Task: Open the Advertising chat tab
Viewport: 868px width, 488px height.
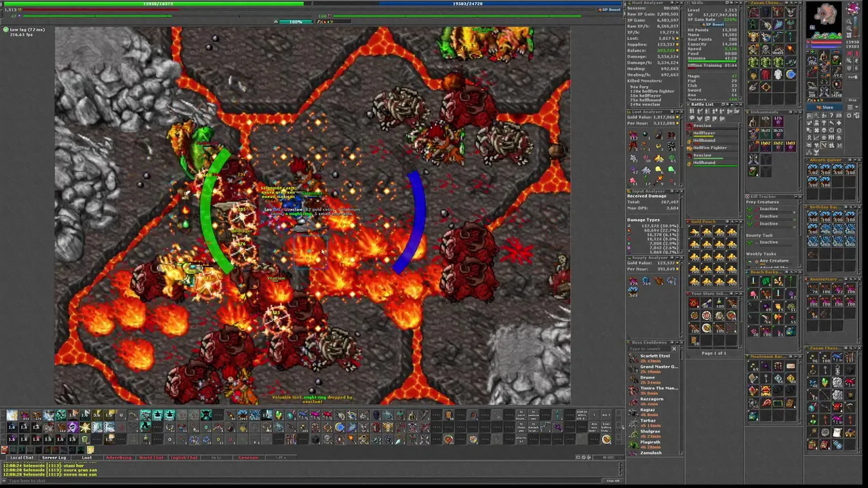Action: click(x=119, y=457)
